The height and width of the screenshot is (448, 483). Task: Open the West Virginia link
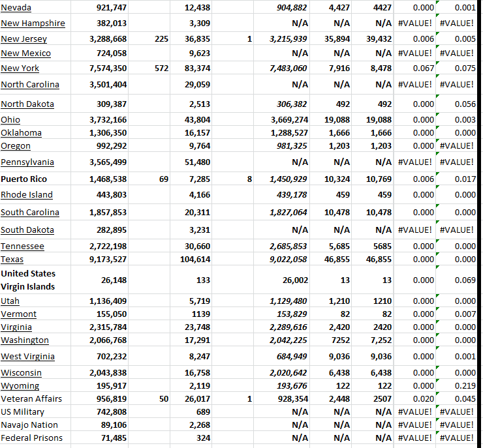pos(27,357)
